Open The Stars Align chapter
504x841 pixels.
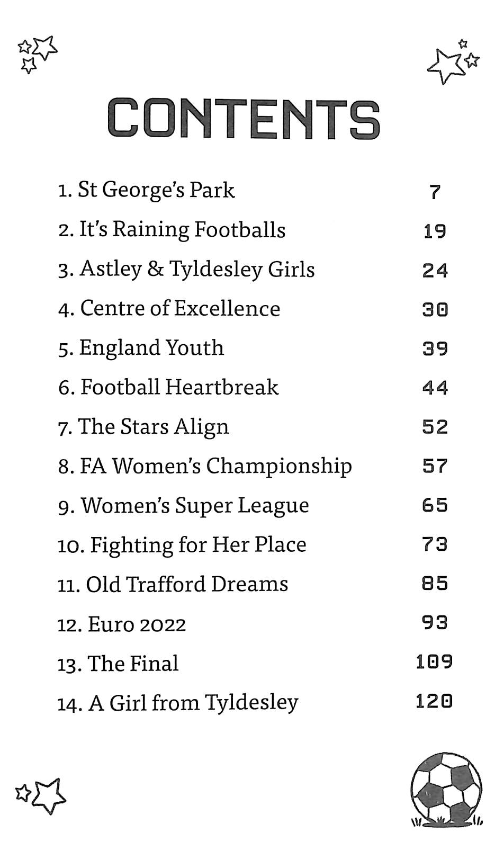(x=143, y=427)
